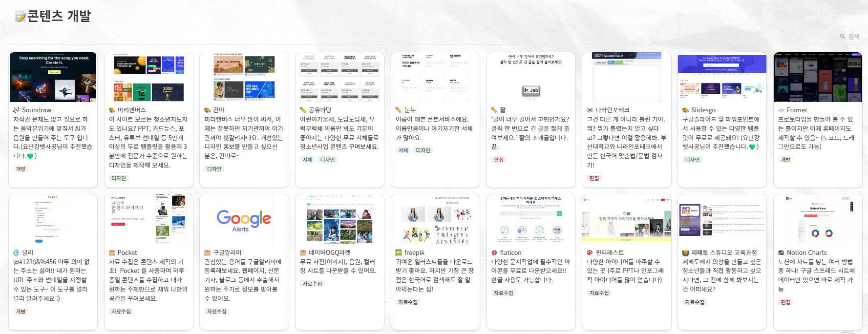Click the 편집 tag on 짧 card

point(499,160)
